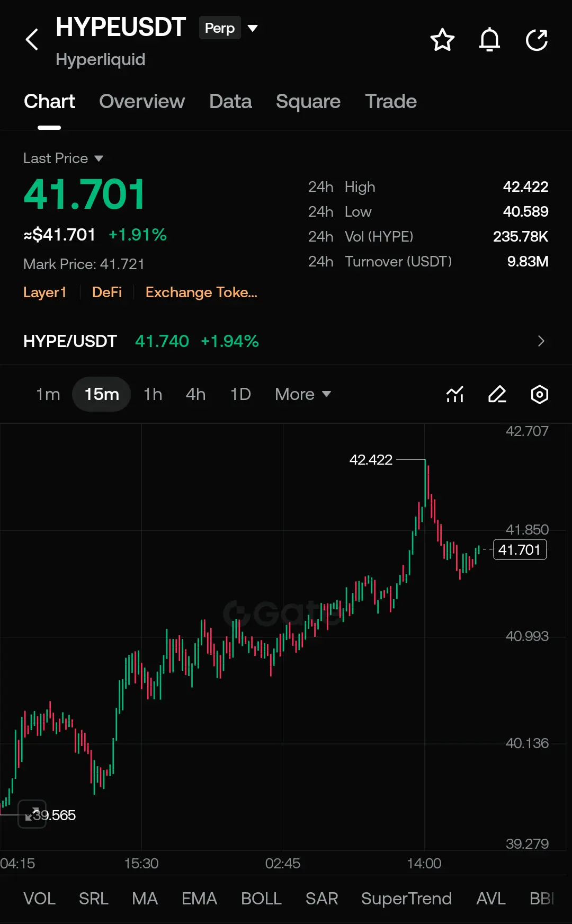Screen dimensions: 572x924
Task: Toggle the SRL indicator
Action: coord(94,899)
